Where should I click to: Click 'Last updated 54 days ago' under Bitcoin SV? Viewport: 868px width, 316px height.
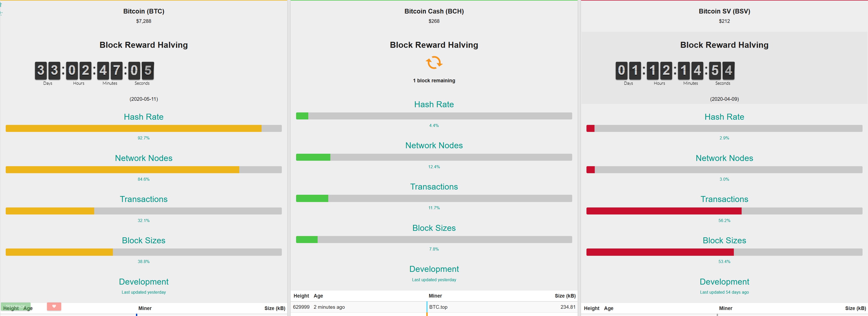pos(725,292)
